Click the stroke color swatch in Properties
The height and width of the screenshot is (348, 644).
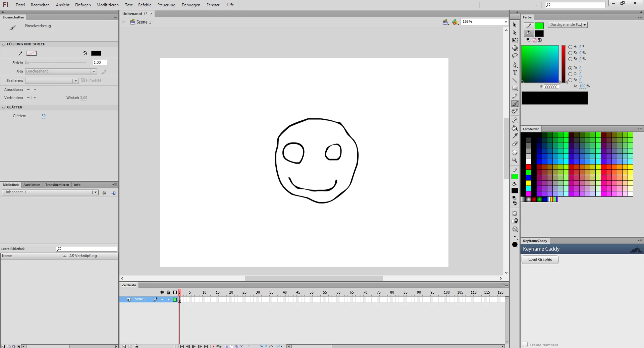pyautogui.click(x=32, y=53)
